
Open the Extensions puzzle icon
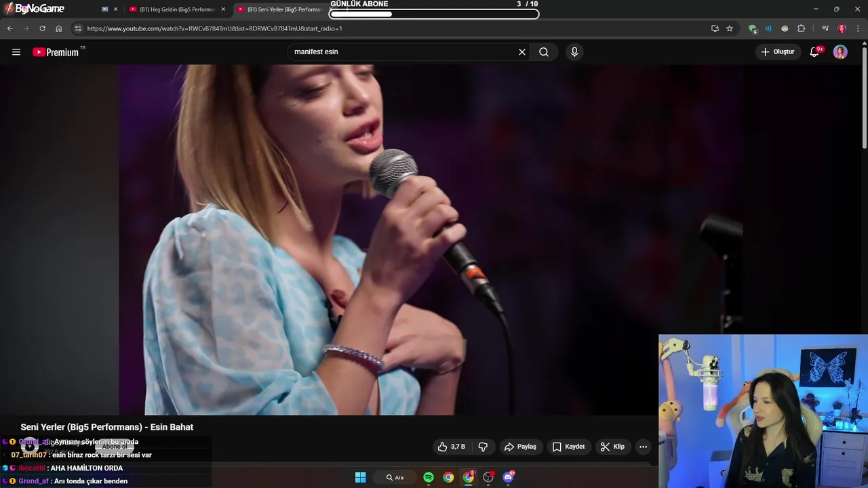[x=801, y=28]
